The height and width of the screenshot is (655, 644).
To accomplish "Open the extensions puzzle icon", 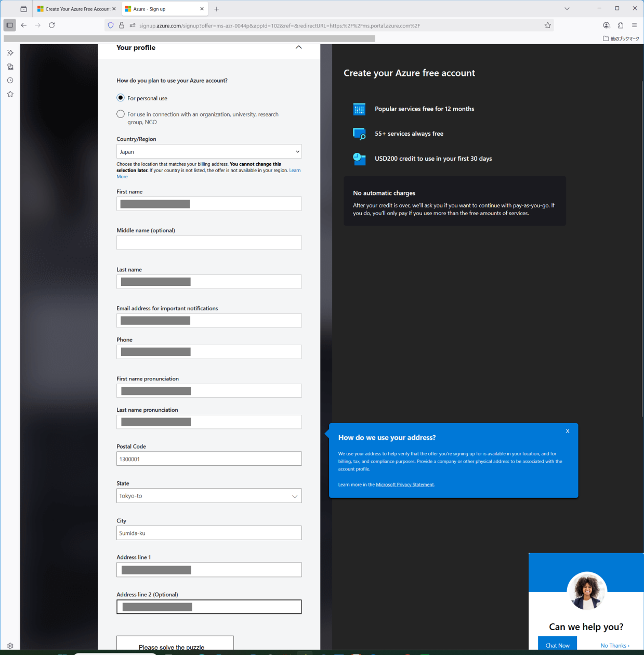I will 620,25.
